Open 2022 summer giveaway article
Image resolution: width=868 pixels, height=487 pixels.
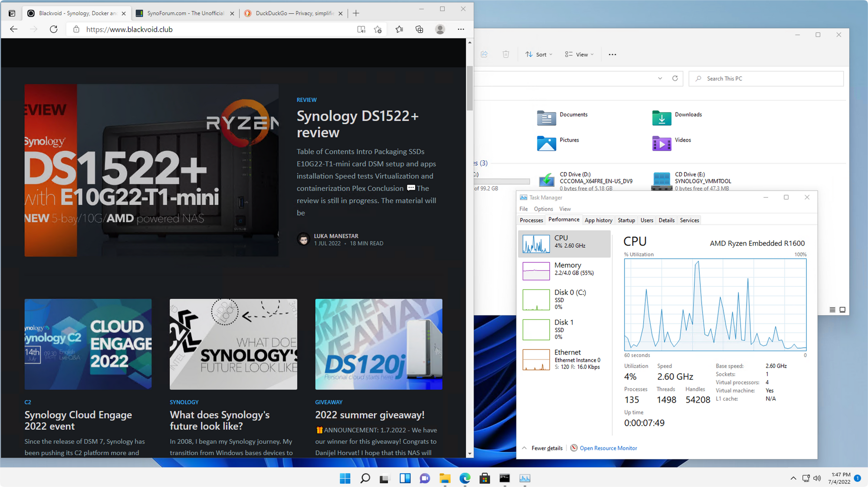pyautogui.click(x=370, y=415)
